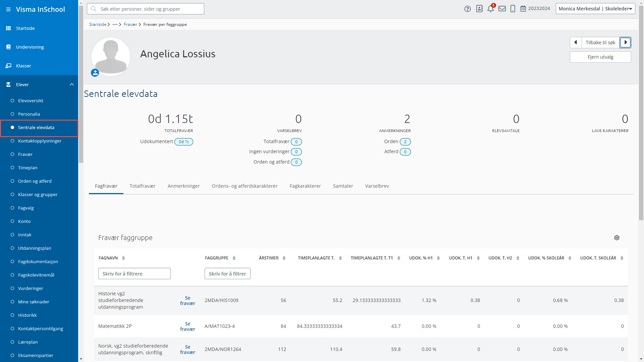Sort table by ÅRSTIMER column arrows
Viewport: 644px width, 362px height.
[284, 258]
